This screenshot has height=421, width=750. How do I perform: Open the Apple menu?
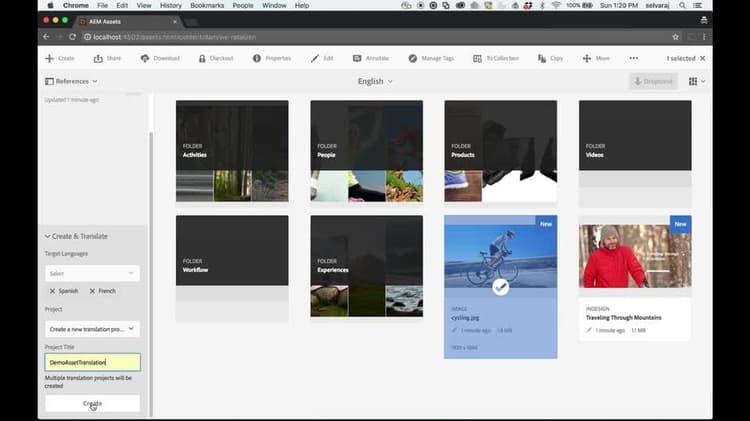[50, 6]
